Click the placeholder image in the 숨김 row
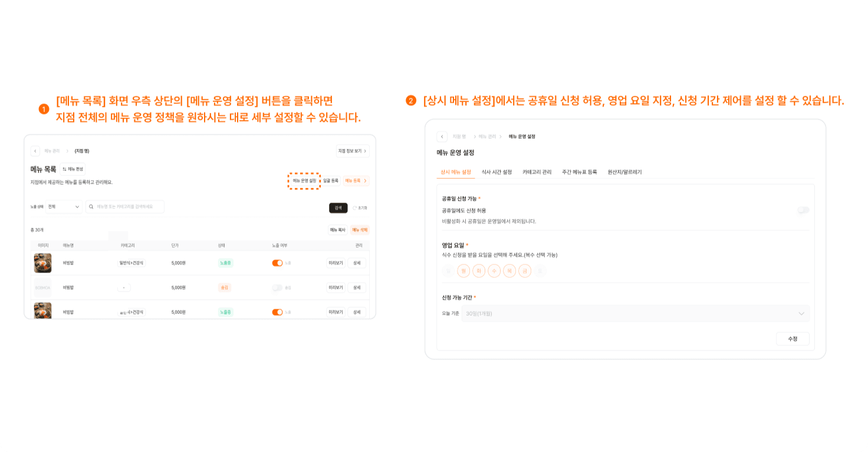This screenshot has height=453, width=868. [42, 288]
